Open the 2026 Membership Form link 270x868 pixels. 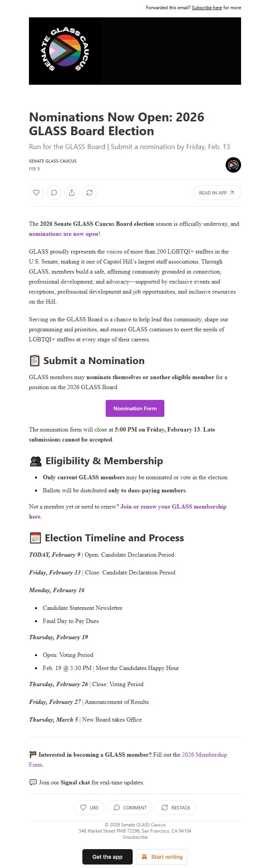204,755
